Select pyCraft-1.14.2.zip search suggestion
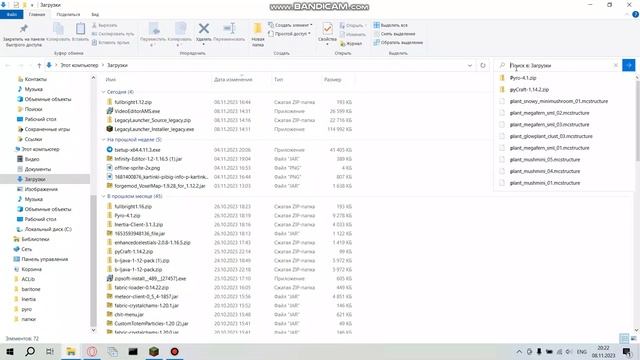This screenshot has height=360, width=640. [x=529, y=89]
